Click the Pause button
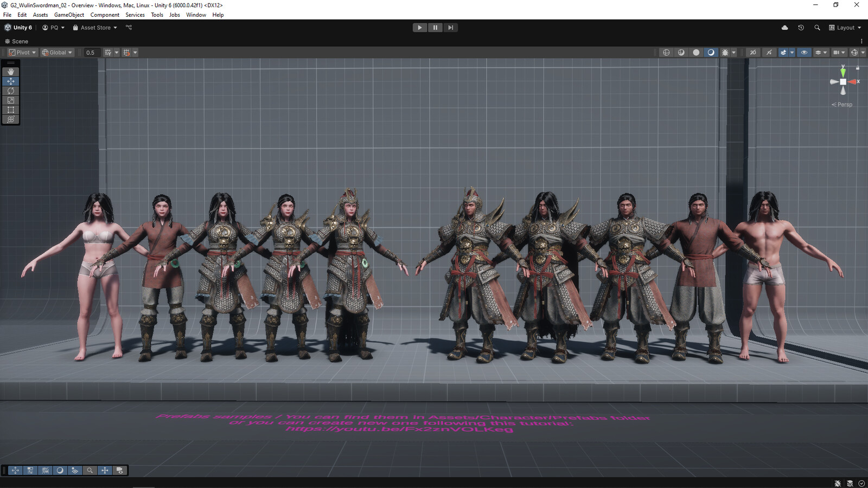This screenshot has height=488, width=868. [x=435, y=28]
